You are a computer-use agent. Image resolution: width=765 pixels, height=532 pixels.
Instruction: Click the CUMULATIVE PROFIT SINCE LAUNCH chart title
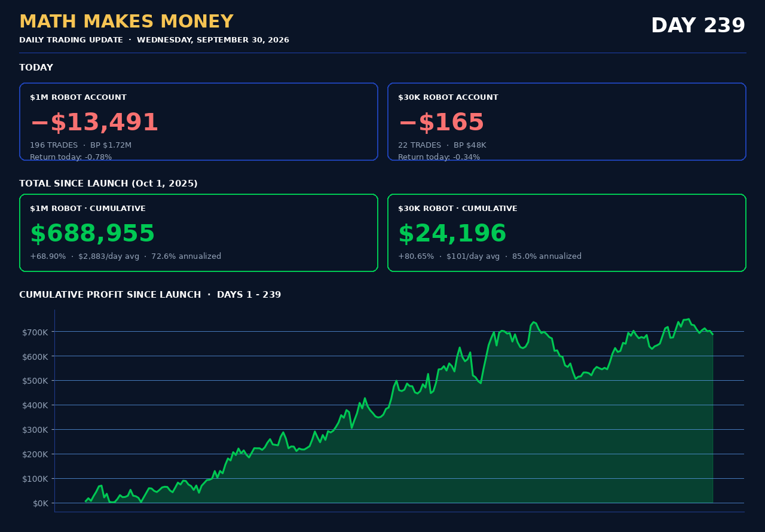(150, 295)
